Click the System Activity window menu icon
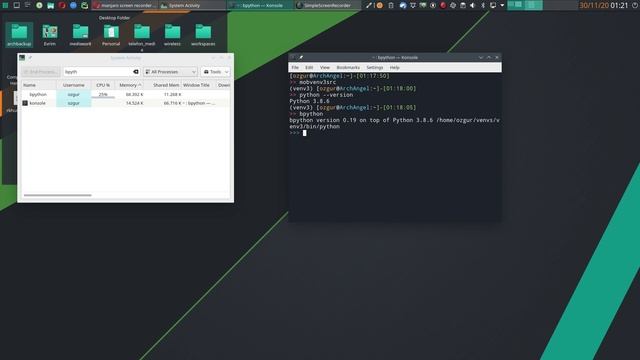This screenshot has width=640, height=360. click(x=22, y=58)
